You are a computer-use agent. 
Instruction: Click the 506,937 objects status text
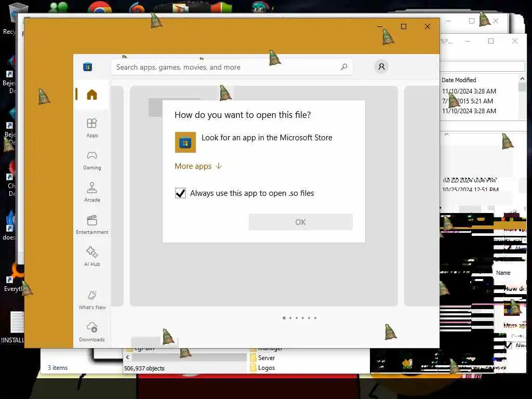(144, 368)
